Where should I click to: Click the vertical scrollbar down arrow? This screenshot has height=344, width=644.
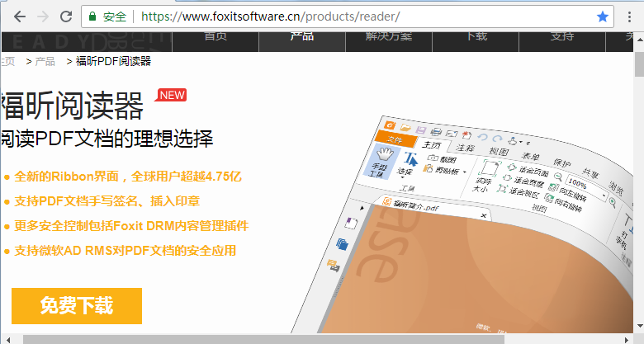[x=640, y=327]
